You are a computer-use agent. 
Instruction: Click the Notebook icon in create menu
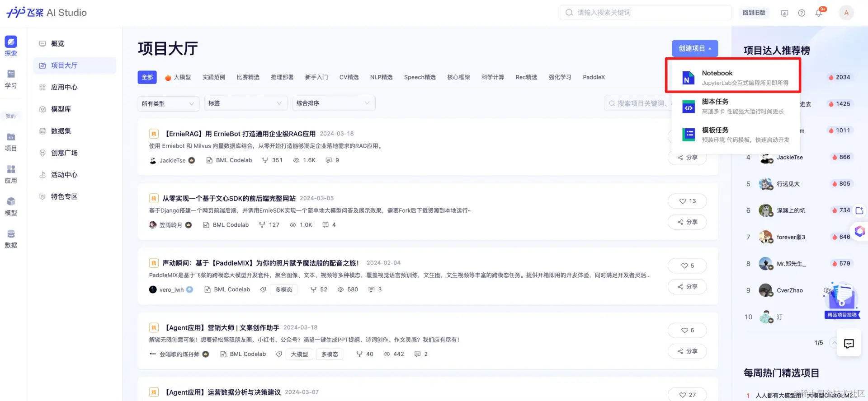(689, 78)
